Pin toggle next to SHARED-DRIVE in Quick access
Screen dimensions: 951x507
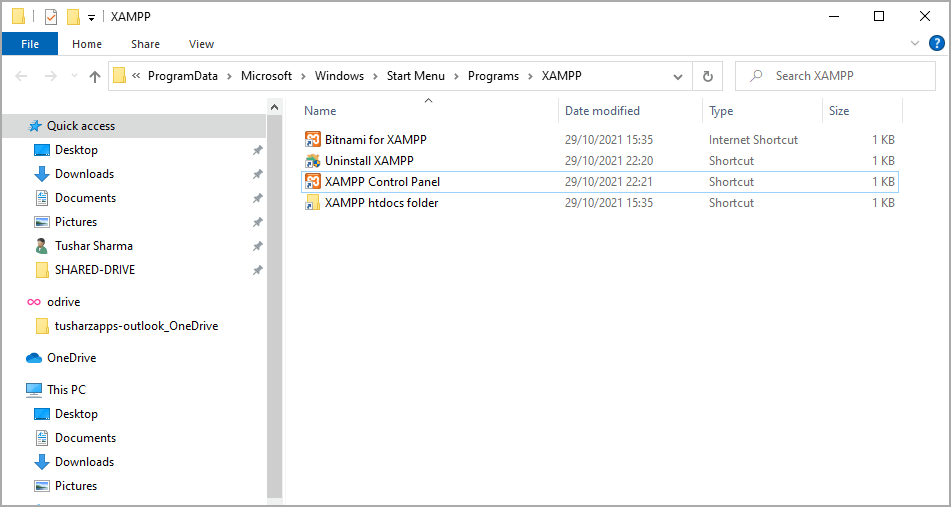[257, 270]
